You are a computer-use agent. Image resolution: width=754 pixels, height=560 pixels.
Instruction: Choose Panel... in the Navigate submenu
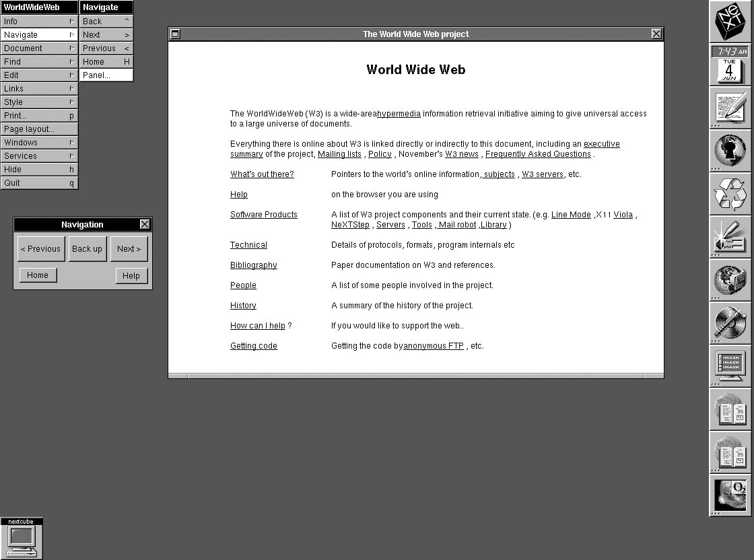[x=106, y=75]
